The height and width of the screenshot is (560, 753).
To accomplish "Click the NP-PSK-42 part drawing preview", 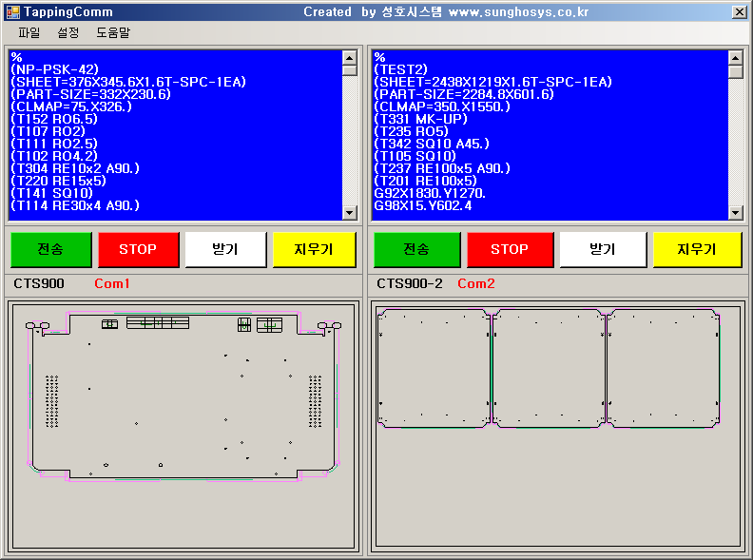I will coord(183,396).
